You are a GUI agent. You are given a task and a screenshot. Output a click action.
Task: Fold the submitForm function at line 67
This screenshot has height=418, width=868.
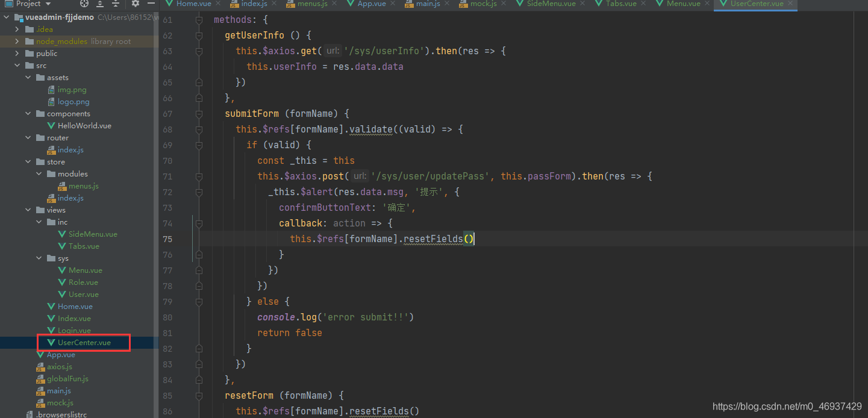pos(199,114)
